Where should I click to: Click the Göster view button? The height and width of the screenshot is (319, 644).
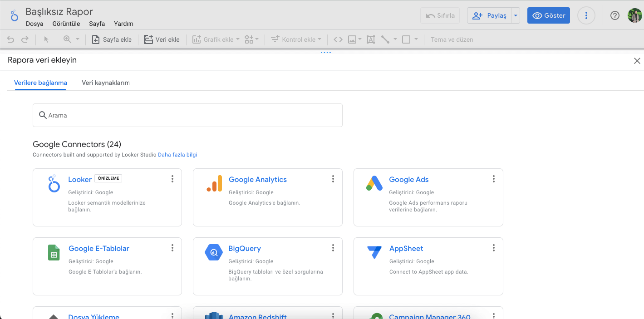(x=548, y=15)
